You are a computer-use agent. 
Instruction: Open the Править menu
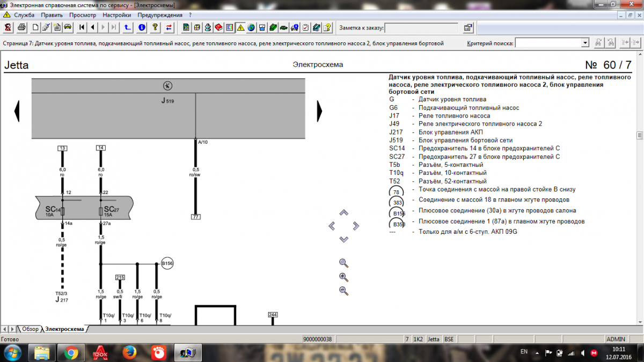click(x=52, y=15)
